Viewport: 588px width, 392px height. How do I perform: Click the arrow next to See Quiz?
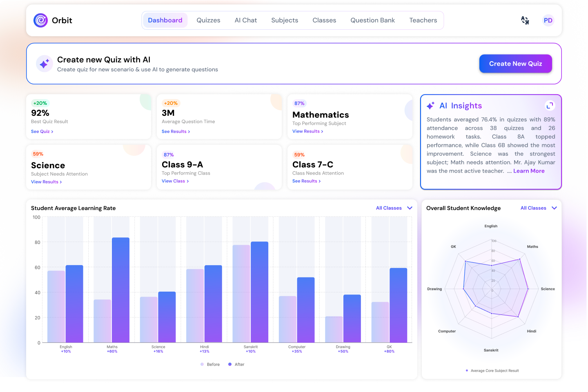pos(52,132)
